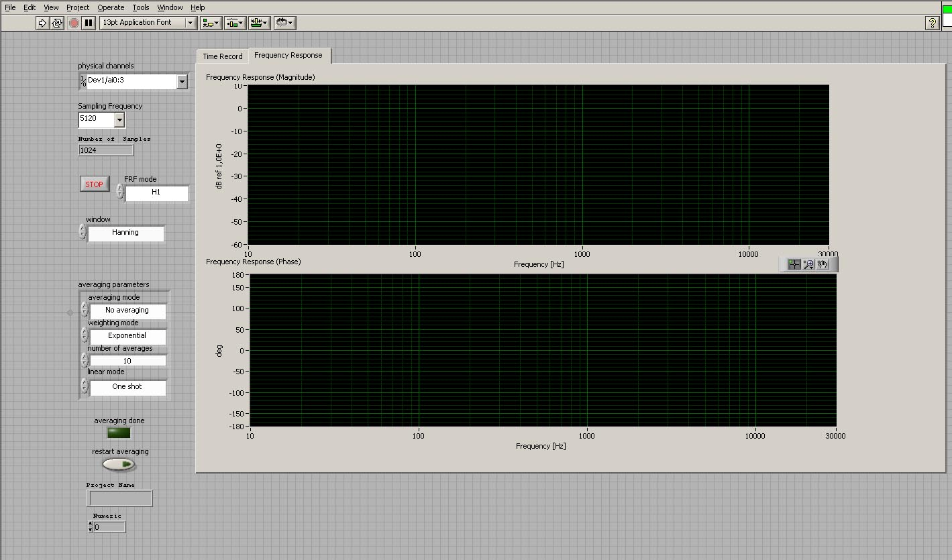
Task: Select the graph palette hand pan tool
Action: (x=823, y=264)
